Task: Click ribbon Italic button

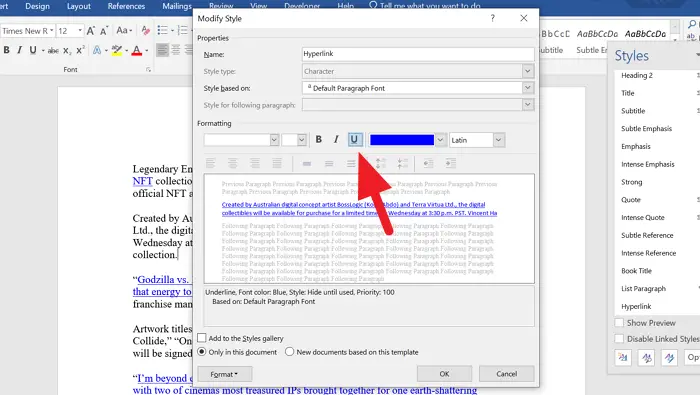Action: pyautogui.click(x=19, y=50)
